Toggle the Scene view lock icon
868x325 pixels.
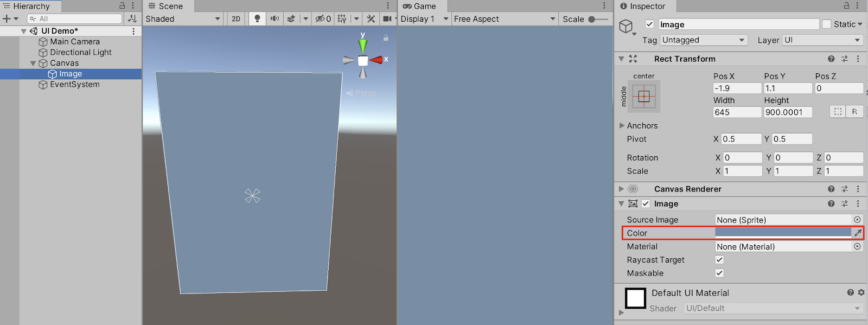point(386,38)
